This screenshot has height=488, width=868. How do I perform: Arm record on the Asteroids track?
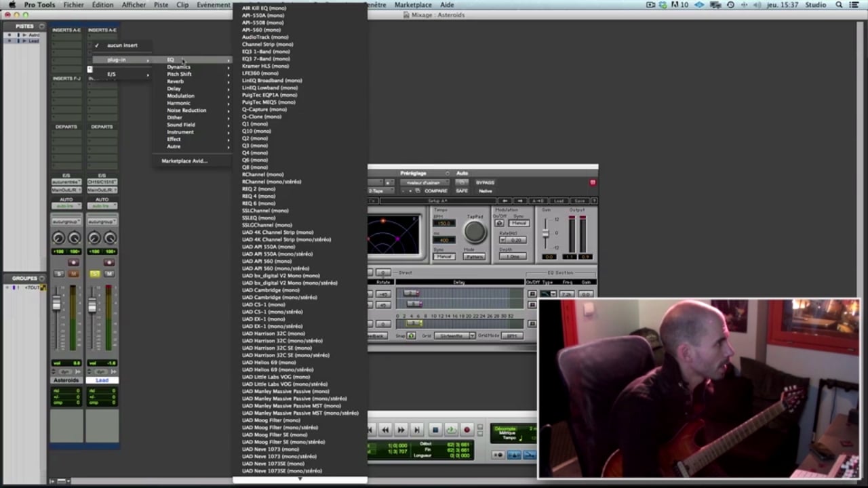point(73,262)
